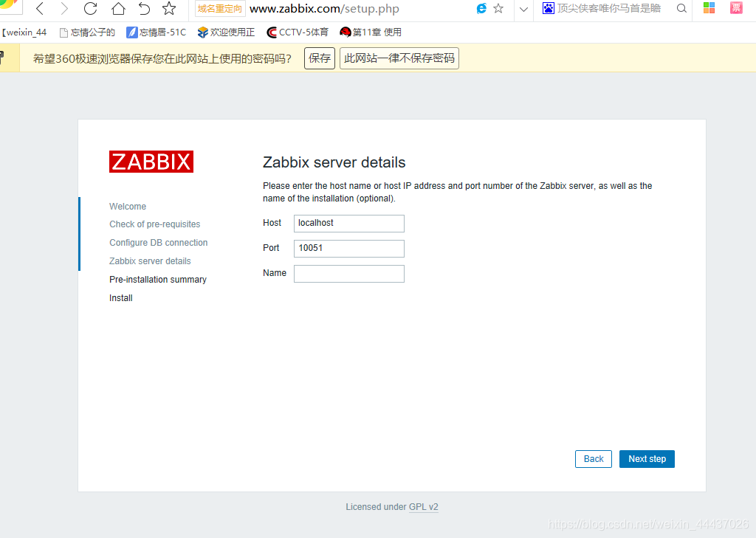Open the 第11章 使用 bookmark

[371, 32]
